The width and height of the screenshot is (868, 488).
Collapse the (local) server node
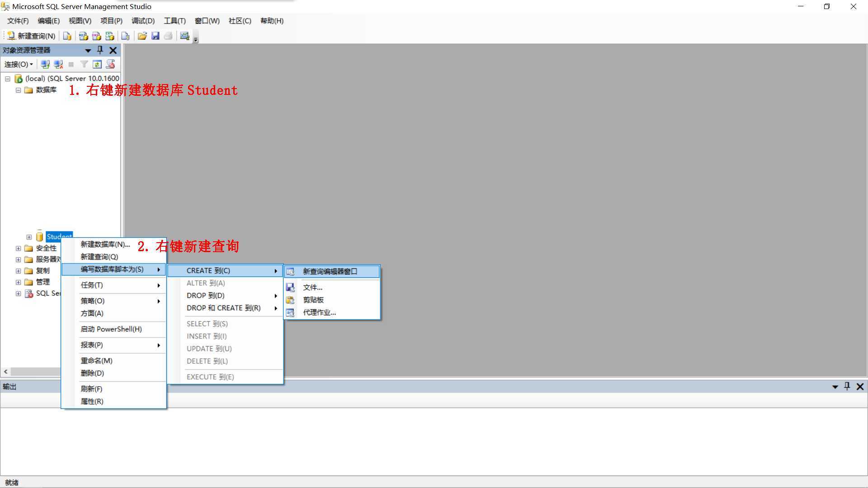pyautogui.click(x=8, y=79)
